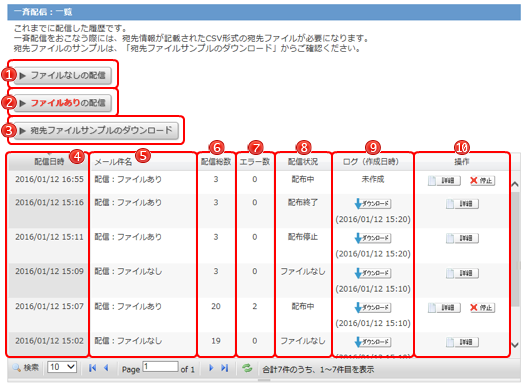This screenshot has height=385, width=531.
Task: Go to the next page arrow
Action: pyautogui.click(x=211, y=368)
